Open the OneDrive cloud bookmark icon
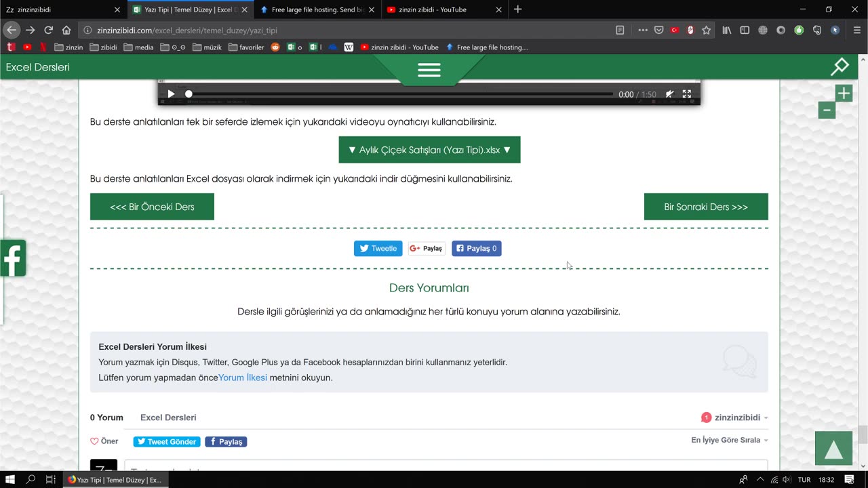868x488 pixels. [x=332, y=47]
